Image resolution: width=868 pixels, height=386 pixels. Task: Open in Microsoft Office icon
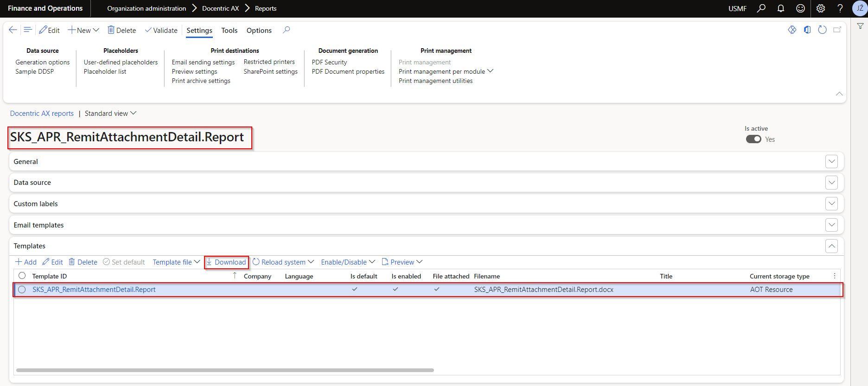[x=807, y=30]
